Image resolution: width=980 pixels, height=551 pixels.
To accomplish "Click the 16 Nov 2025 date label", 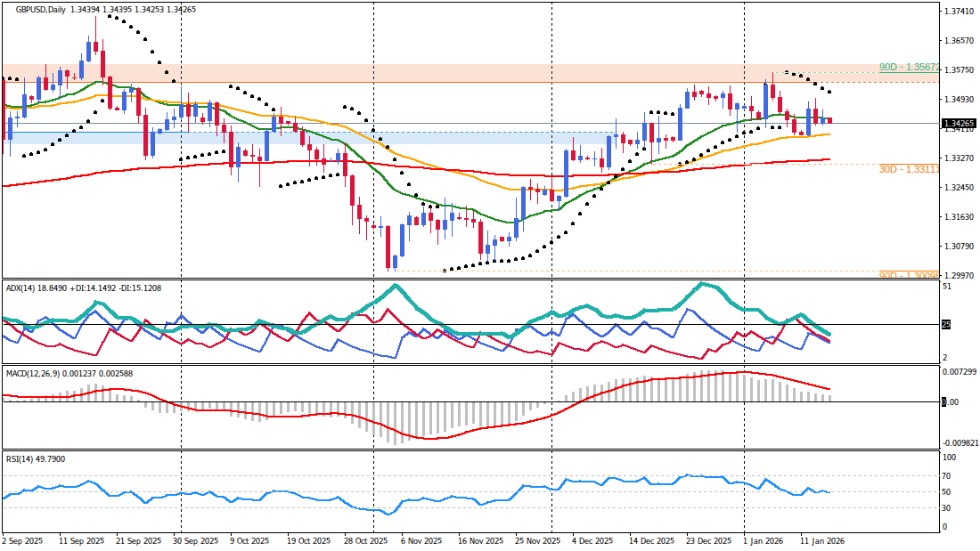I will tap(480, 541).
